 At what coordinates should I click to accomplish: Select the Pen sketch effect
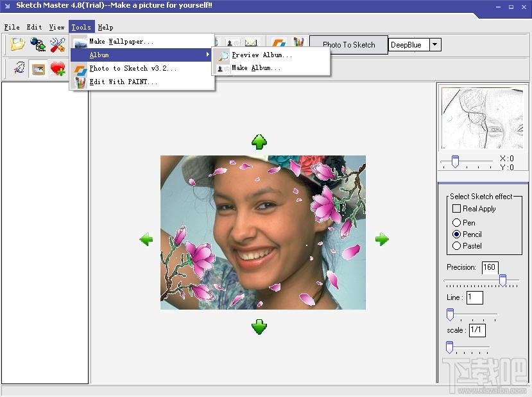[x=457, y=223]
